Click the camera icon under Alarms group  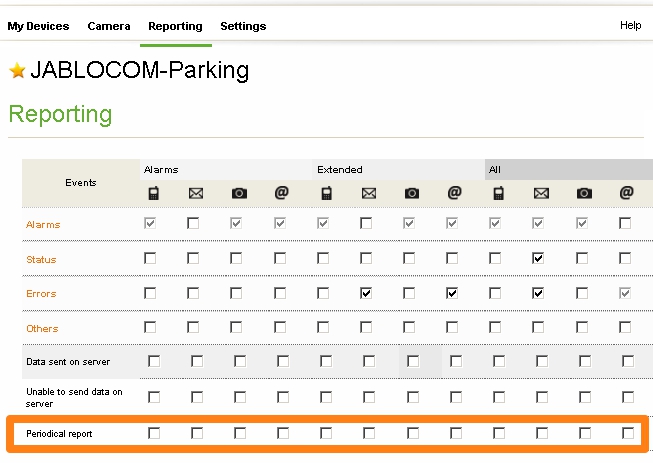point(239,193)
